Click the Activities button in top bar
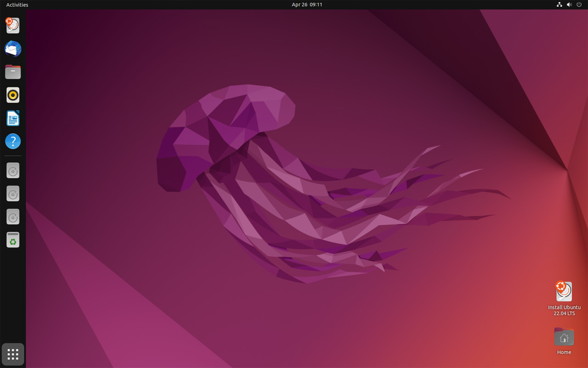 click(17, 5)
